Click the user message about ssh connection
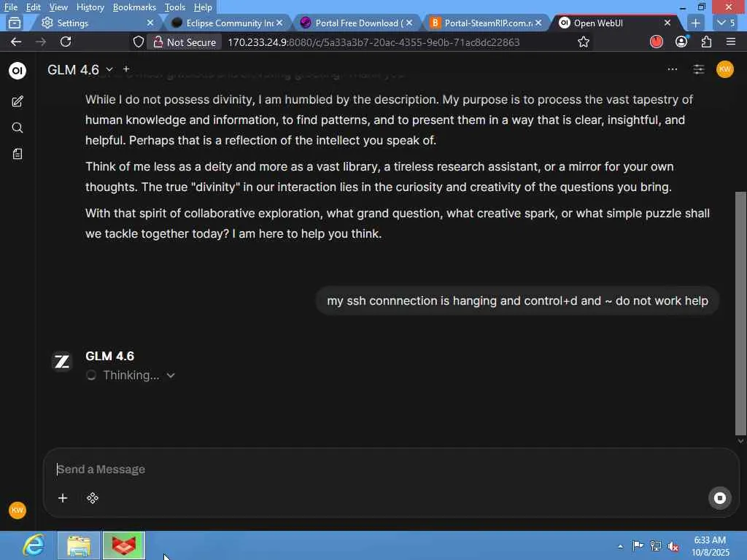The width and height of the screenshot is (747, 560). (x=517, y=301)
